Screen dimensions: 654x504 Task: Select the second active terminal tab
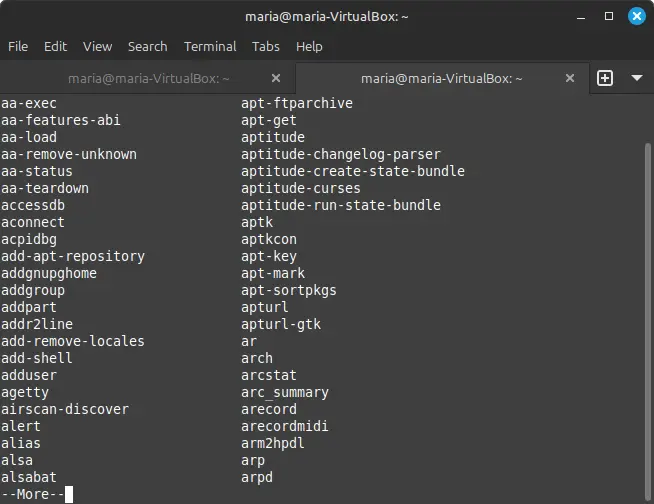[442, 78]
